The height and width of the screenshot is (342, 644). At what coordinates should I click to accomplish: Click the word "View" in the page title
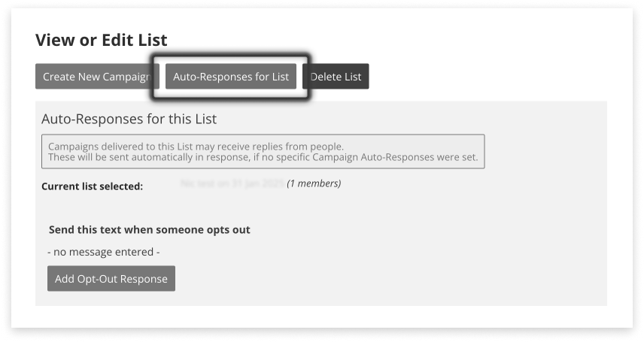[x=53, y=41]
